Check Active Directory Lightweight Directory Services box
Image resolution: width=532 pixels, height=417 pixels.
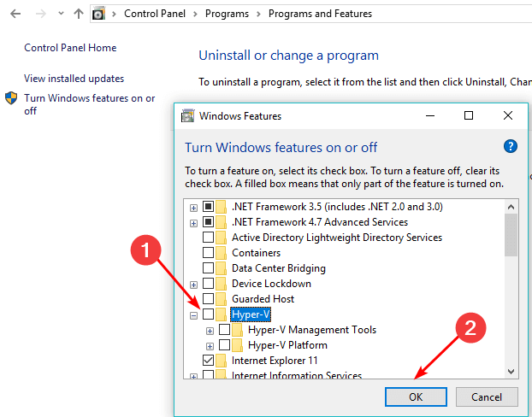tap(208, 237)
